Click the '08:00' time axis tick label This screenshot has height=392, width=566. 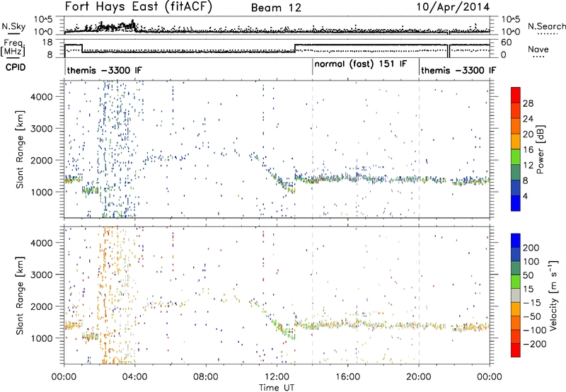tap(206, 377)
